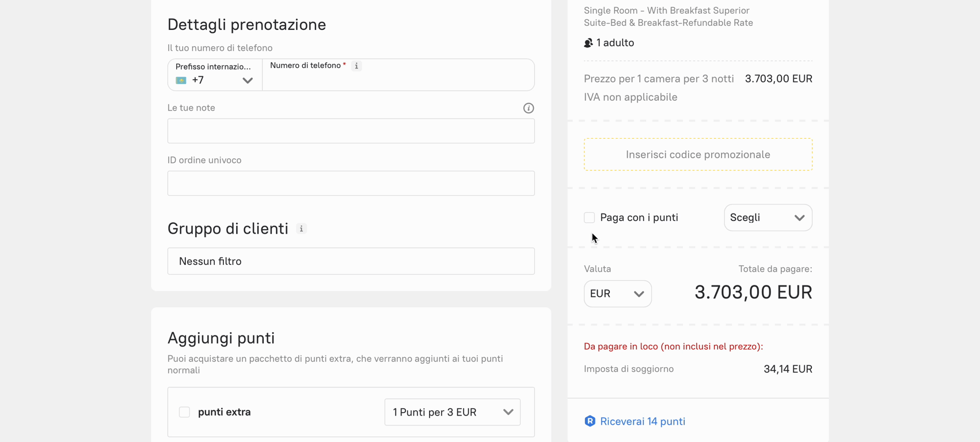This screenshot has height=442, width=980.
Task: Click the Riceverai 14 punti link
Action: click(x=643, y=421)
